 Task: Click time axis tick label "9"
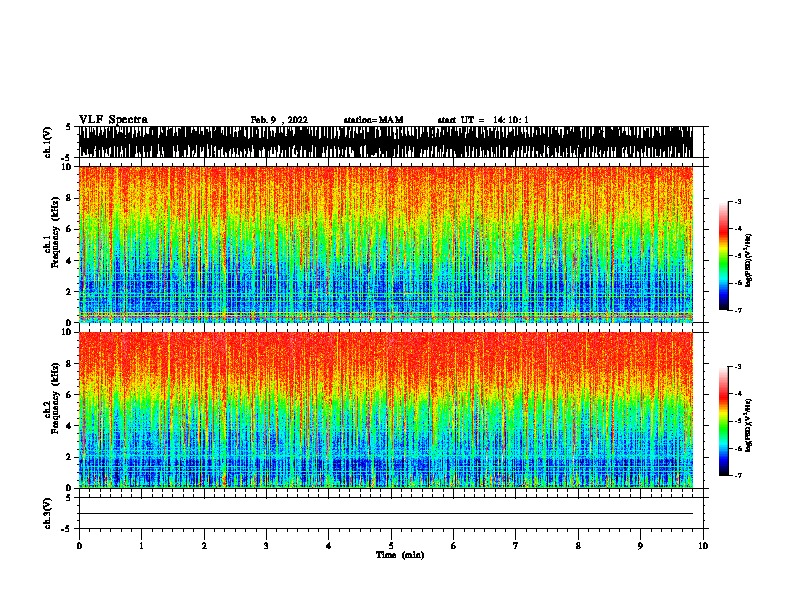coord(640,546)
